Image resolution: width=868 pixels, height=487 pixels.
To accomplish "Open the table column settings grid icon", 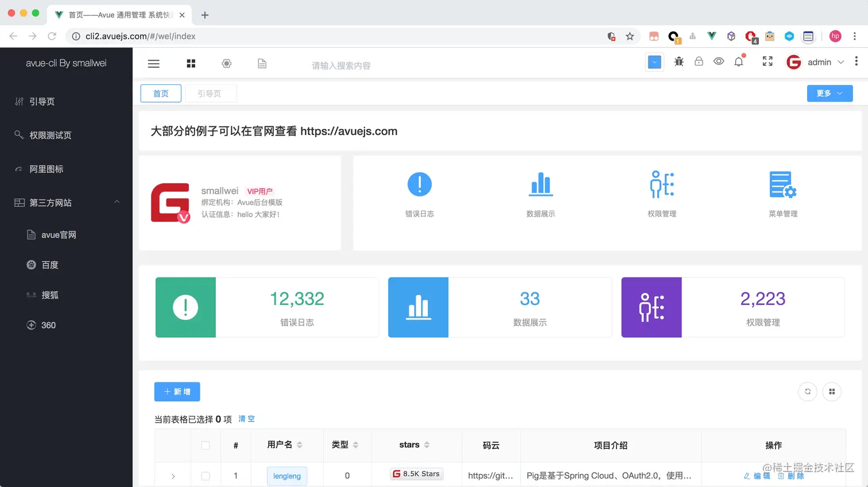I will [x=832, y=392].
